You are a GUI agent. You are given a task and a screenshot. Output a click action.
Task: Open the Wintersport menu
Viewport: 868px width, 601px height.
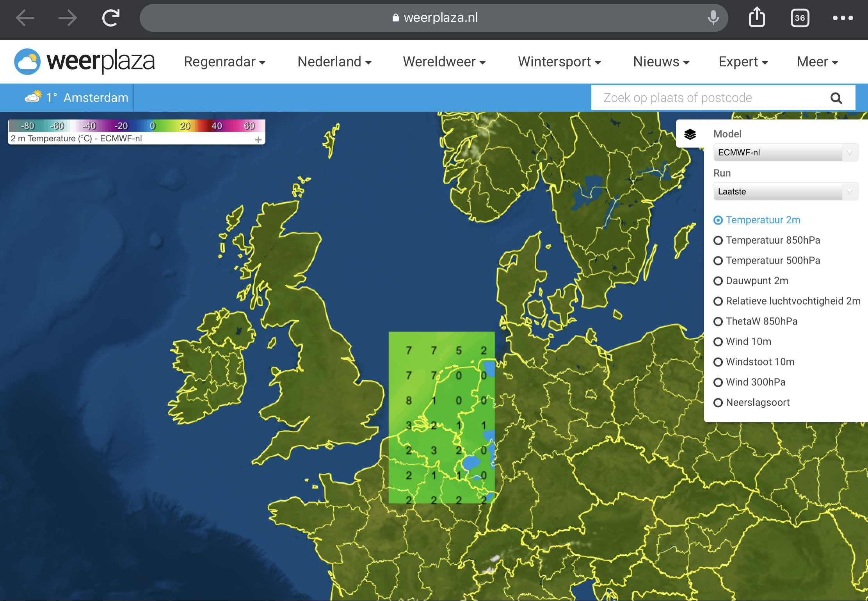(x=559, y=62)
